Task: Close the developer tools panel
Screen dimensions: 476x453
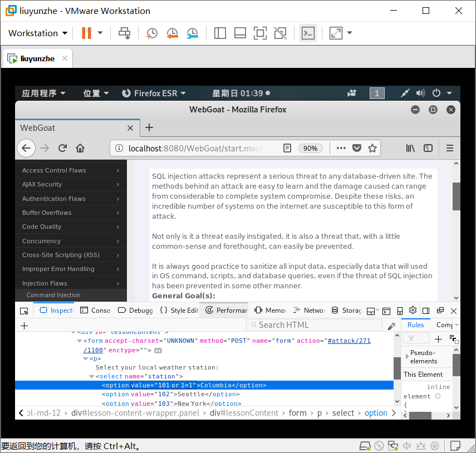Action: (x=454, y=311)
